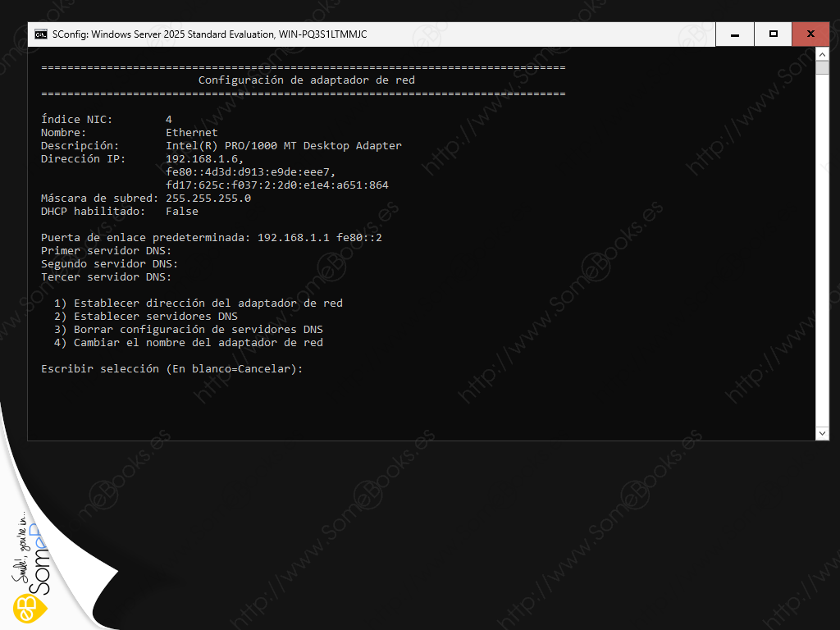Click the DHCP habilitado False value
The width and height of the screenshot is (840, 630).
click(x=182, y=212)
